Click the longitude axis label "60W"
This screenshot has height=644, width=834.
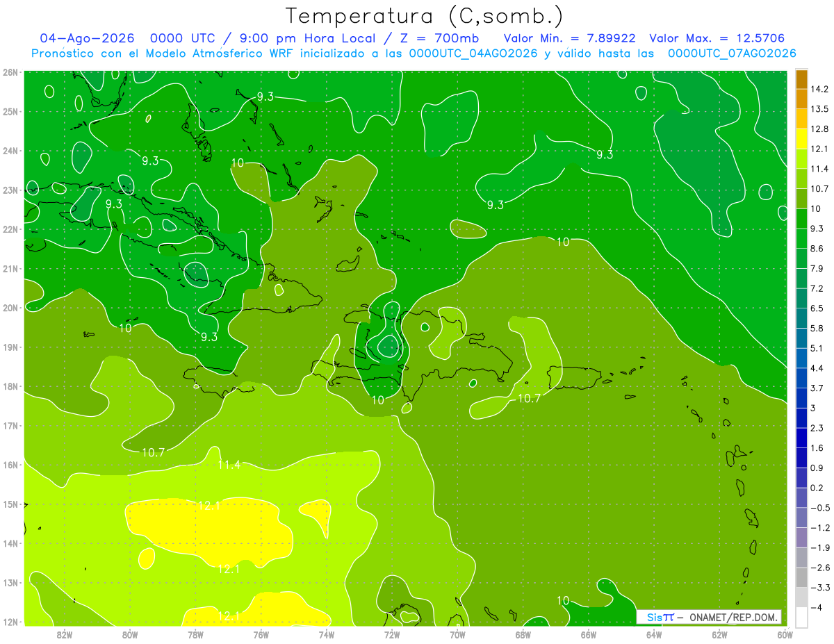(x=785, y=634)
